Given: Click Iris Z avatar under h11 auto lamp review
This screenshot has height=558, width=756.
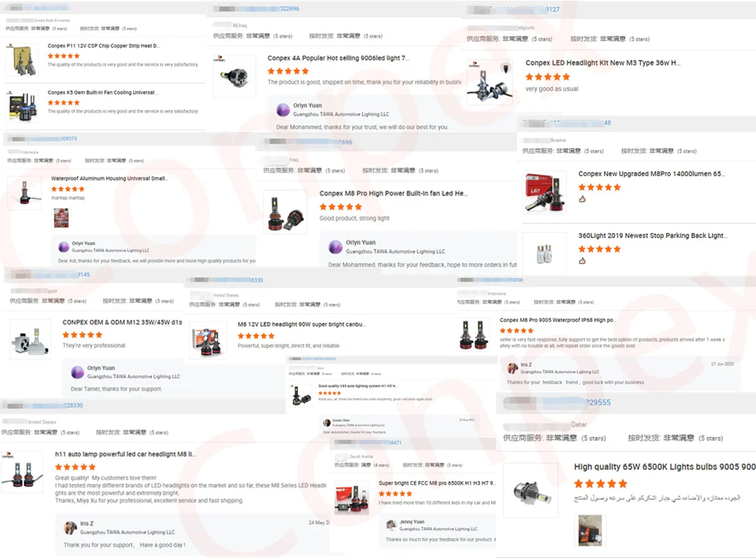Looking at the screenshot, I should click(70, 528).
